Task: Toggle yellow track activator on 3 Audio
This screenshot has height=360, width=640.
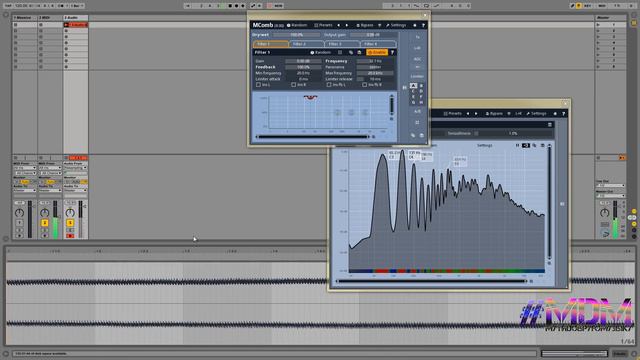Action: [70, 223]
